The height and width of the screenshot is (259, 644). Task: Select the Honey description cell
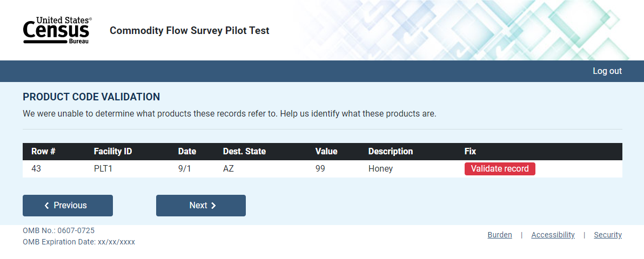380,169
